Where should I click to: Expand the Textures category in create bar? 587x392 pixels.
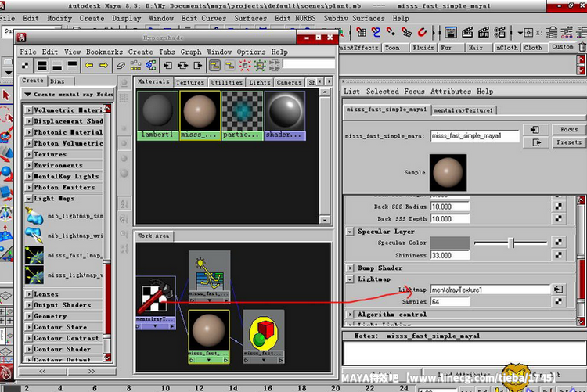click(28, 154)
